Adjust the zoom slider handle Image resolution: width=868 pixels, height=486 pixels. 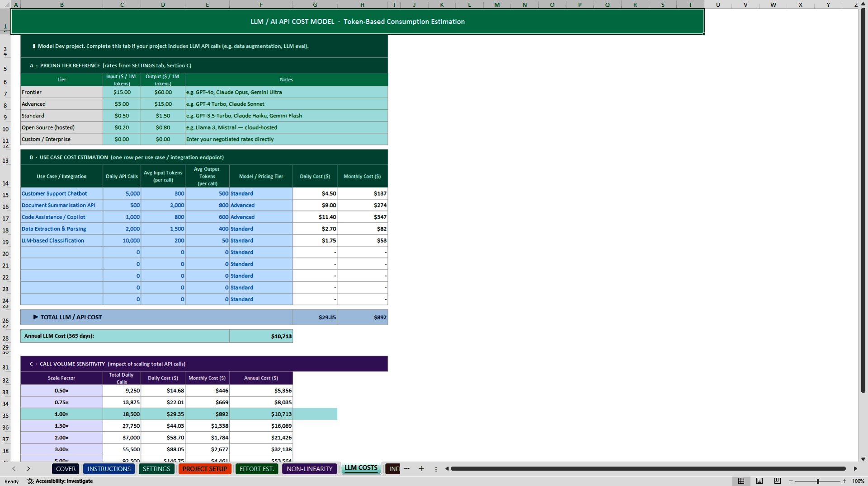point(817,481)
